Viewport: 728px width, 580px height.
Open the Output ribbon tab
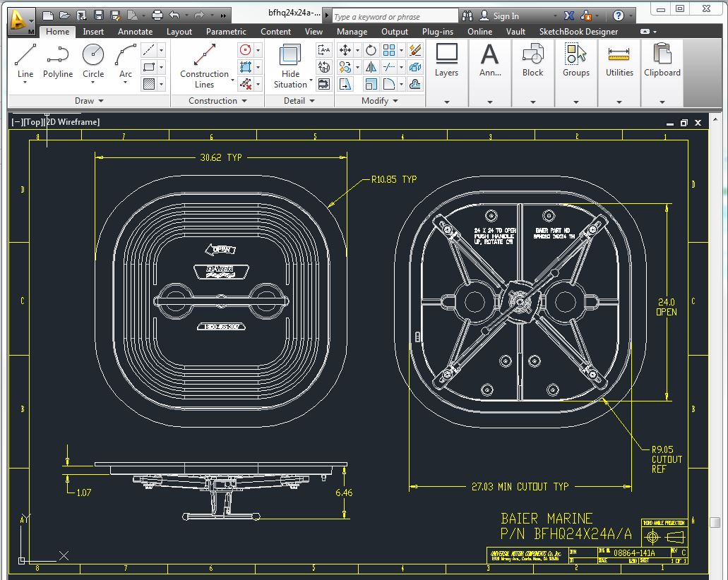[x=395, y=32]
